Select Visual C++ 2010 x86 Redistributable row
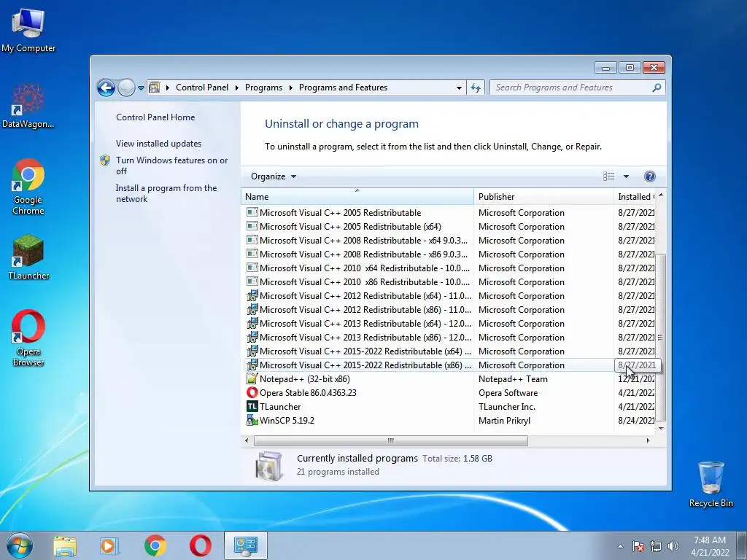 pos(449,282)
